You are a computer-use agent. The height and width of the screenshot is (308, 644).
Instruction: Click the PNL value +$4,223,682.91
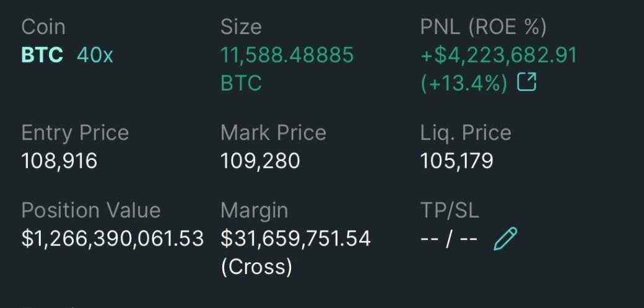498,55
